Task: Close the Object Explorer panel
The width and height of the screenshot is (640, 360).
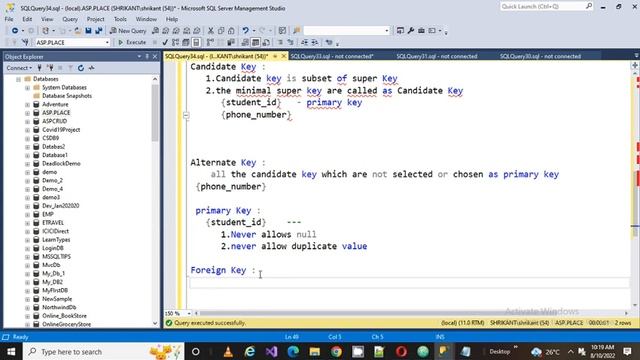Action: 155,56
